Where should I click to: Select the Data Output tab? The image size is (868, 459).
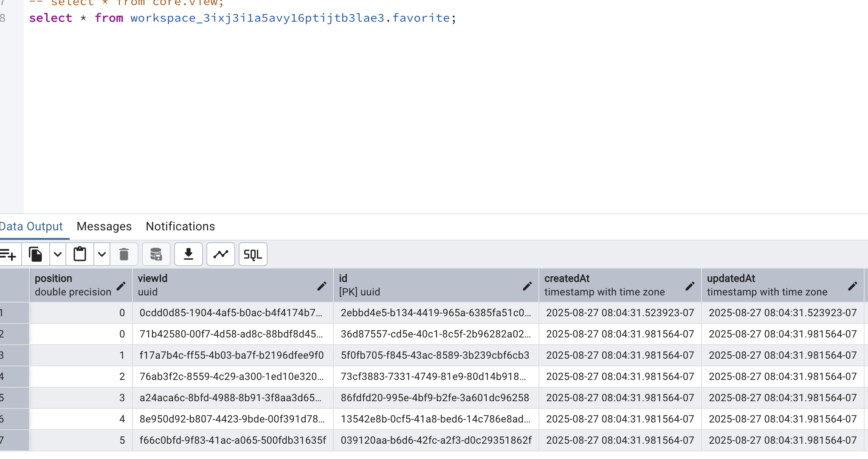pos(31,227)
